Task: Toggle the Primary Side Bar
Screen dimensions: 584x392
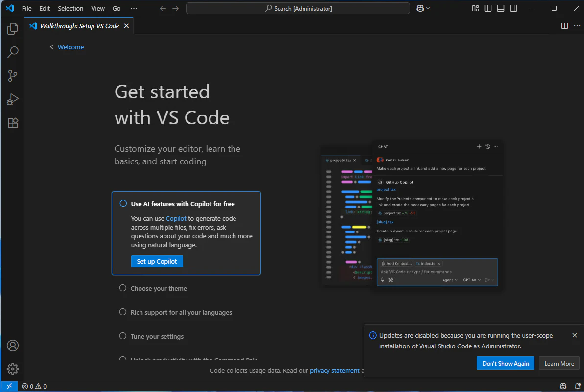Action: coord(488,8)
